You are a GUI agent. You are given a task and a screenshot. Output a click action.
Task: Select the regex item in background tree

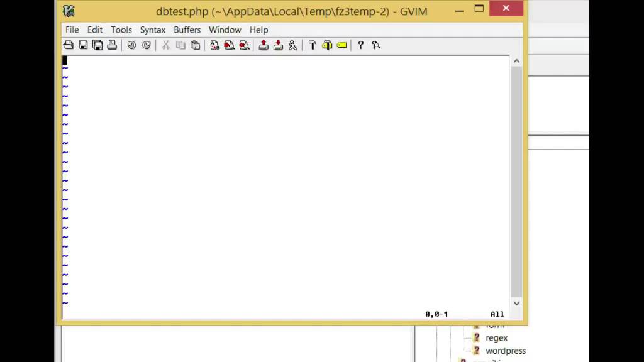click(497, 337)
